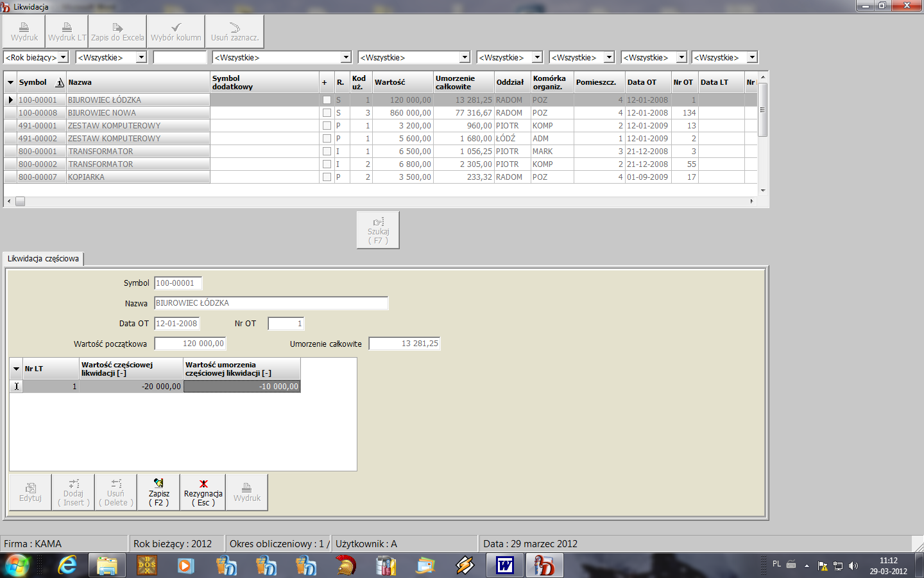Select cell -10 000,00 depreciation value
The width and height of the screenshot is (924, 578).
(242, 387)
